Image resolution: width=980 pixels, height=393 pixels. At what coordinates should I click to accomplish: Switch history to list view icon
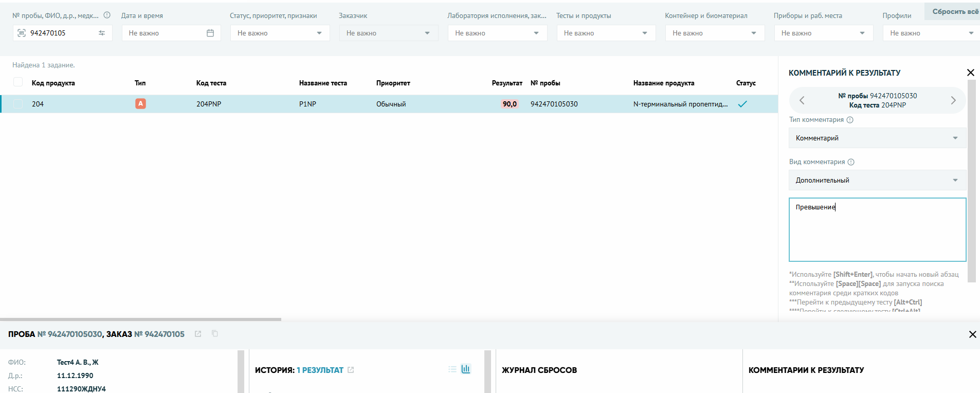[452, 369]
